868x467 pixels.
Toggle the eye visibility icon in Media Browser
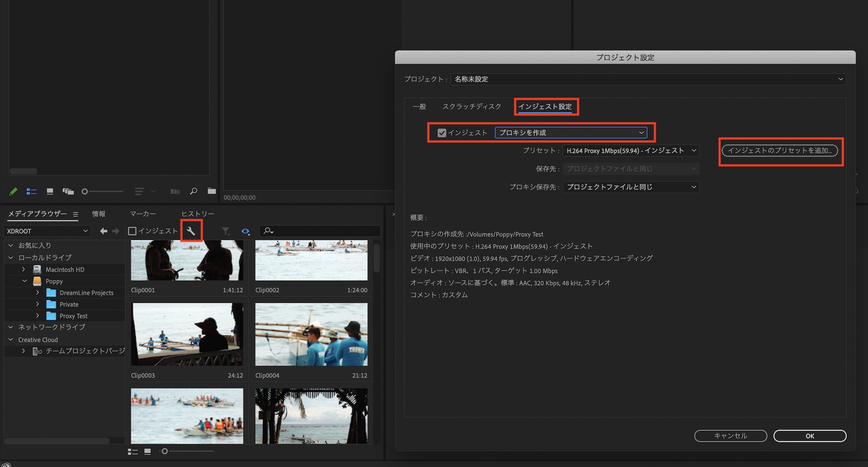[x=245, y=231]
